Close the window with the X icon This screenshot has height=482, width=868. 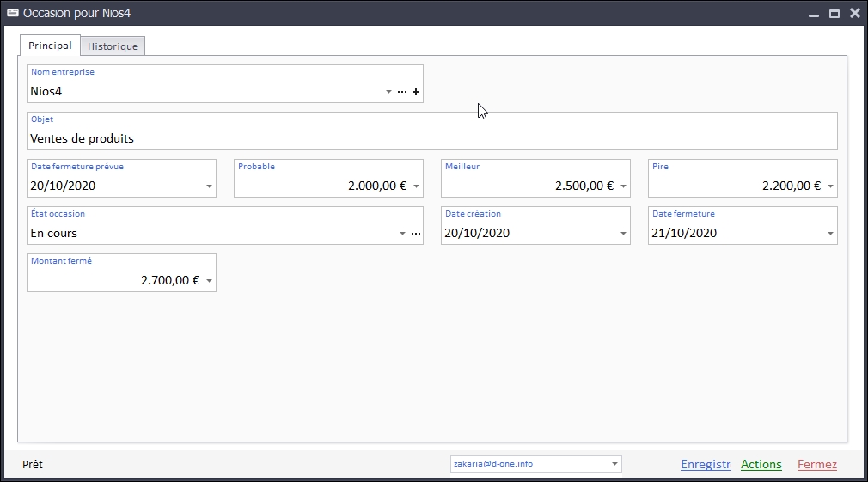tap(854, 14)
